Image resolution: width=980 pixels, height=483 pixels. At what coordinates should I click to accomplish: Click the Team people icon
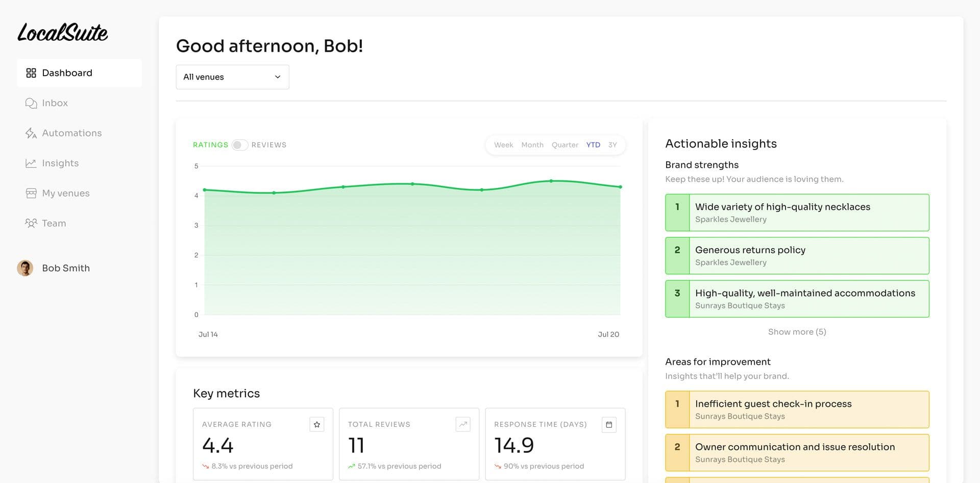[31, 224]
